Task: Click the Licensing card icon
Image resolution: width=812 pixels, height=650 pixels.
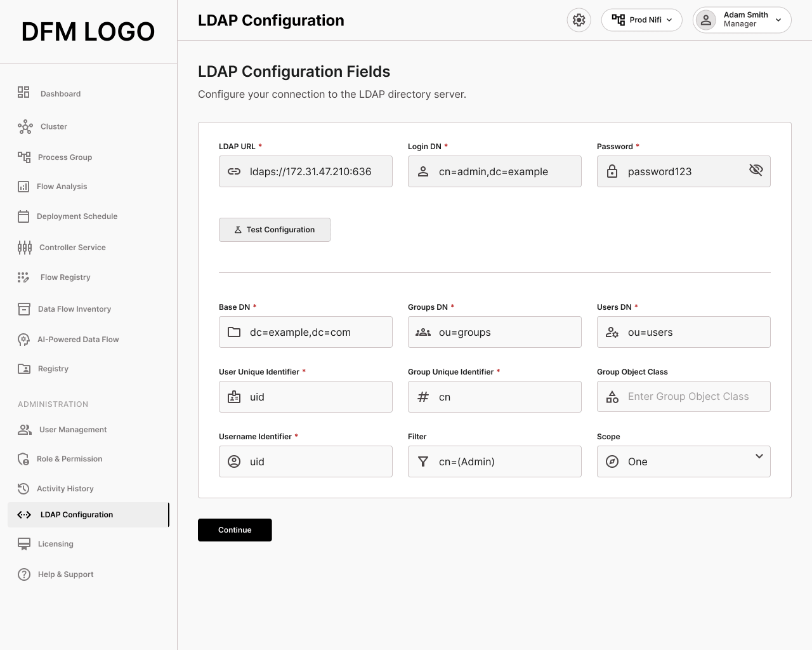Action: point(24,544)
